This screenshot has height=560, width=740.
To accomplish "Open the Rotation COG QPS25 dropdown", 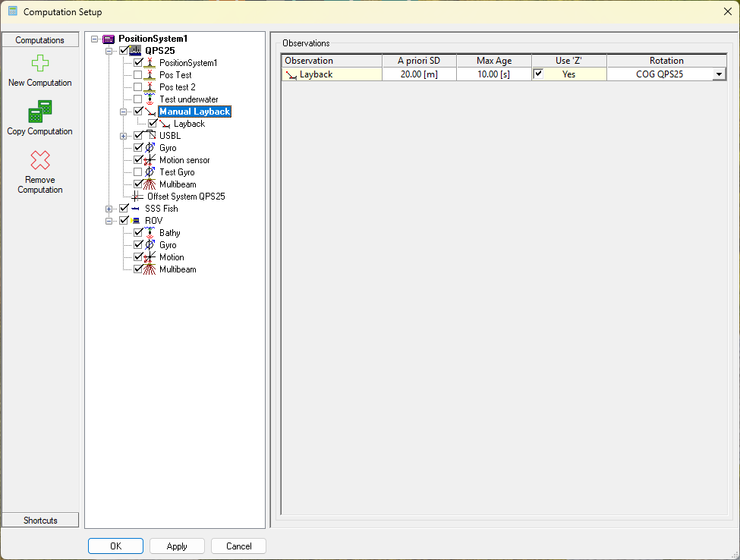I will tap(717, 74).
